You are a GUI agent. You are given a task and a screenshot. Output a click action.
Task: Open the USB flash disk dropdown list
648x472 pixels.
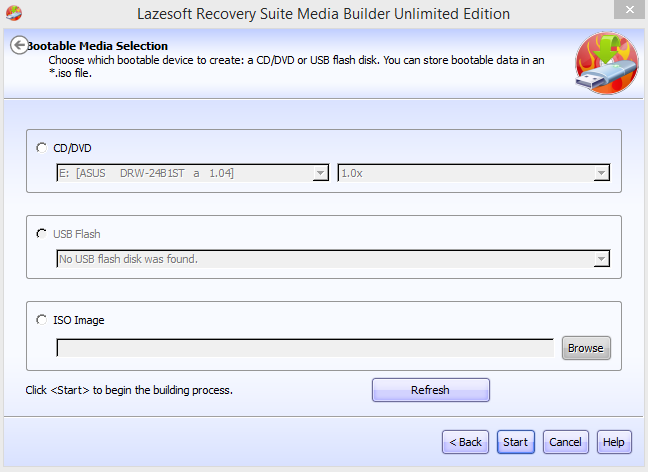click(x=333, y=259)
